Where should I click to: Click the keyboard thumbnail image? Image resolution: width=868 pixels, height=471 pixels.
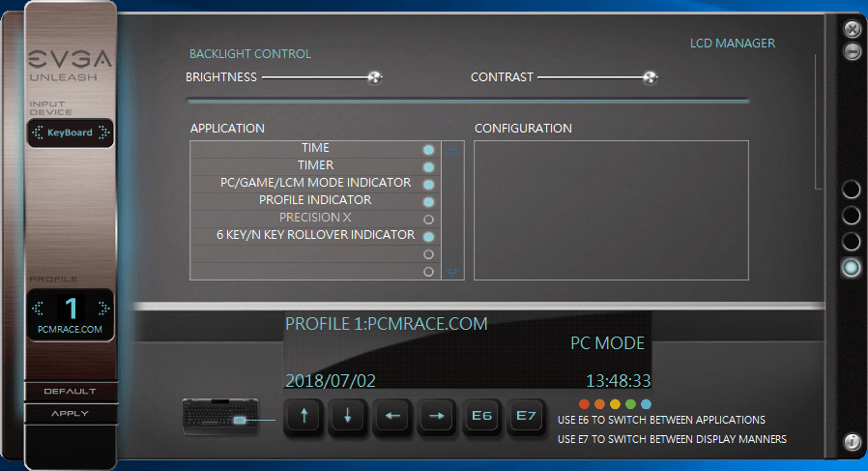(220, 416)
